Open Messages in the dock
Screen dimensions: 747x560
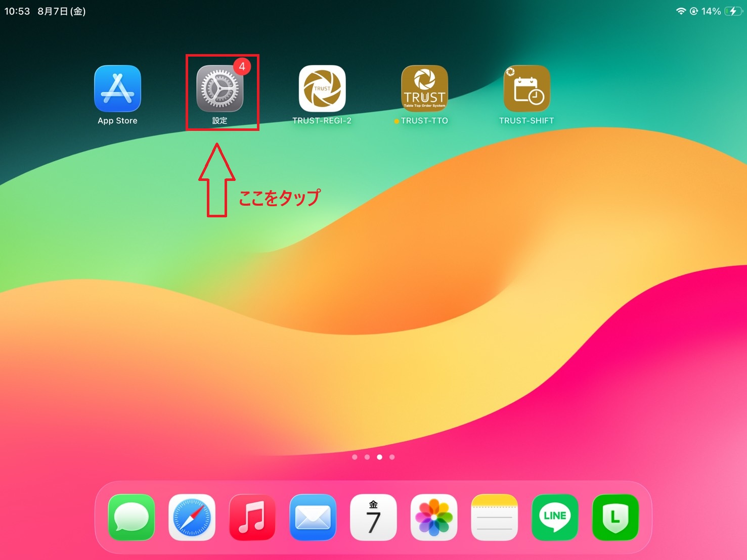tap(131, 518)
